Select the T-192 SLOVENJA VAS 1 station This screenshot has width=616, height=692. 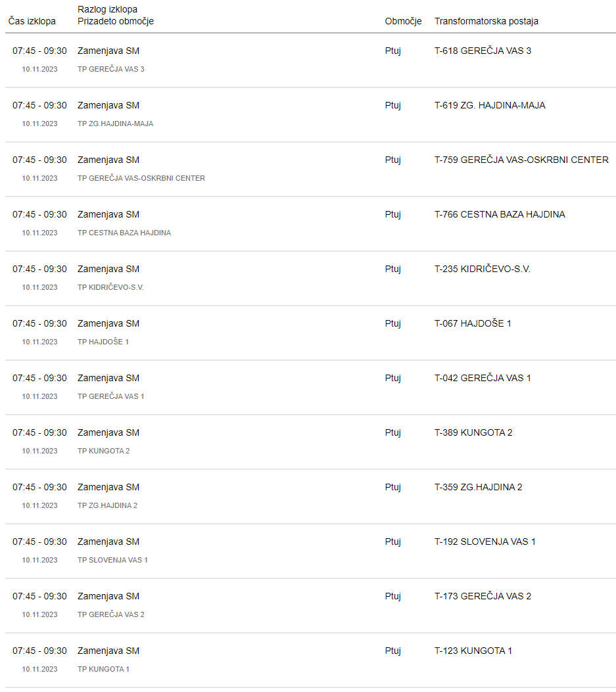tap(485, 542)
